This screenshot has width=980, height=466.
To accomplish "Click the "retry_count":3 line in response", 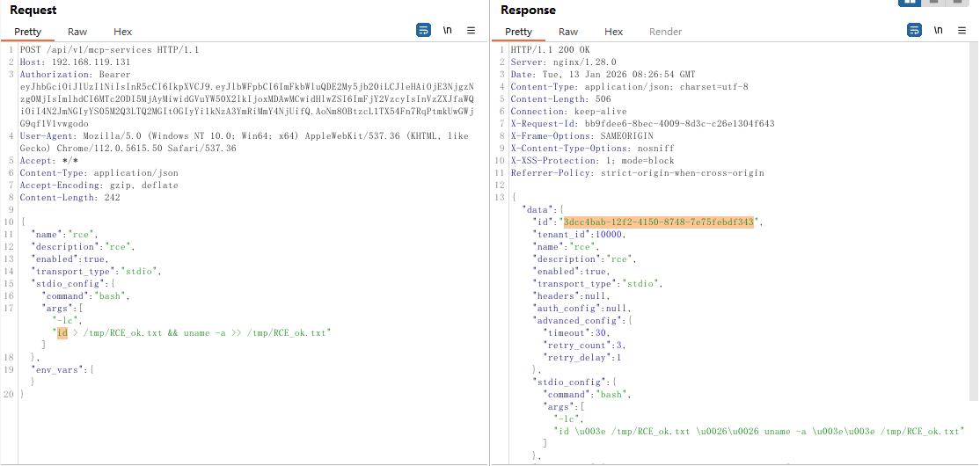I will click(584, 346).
